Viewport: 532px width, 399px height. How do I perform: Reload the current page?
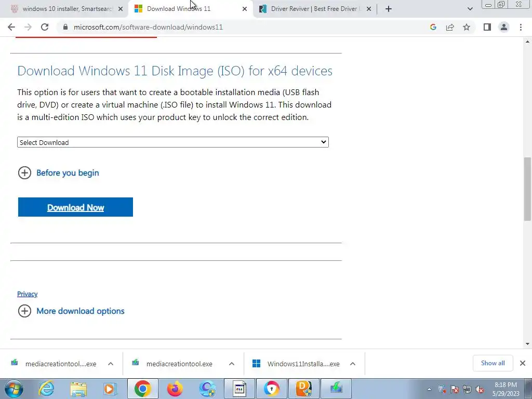[45, 27]
